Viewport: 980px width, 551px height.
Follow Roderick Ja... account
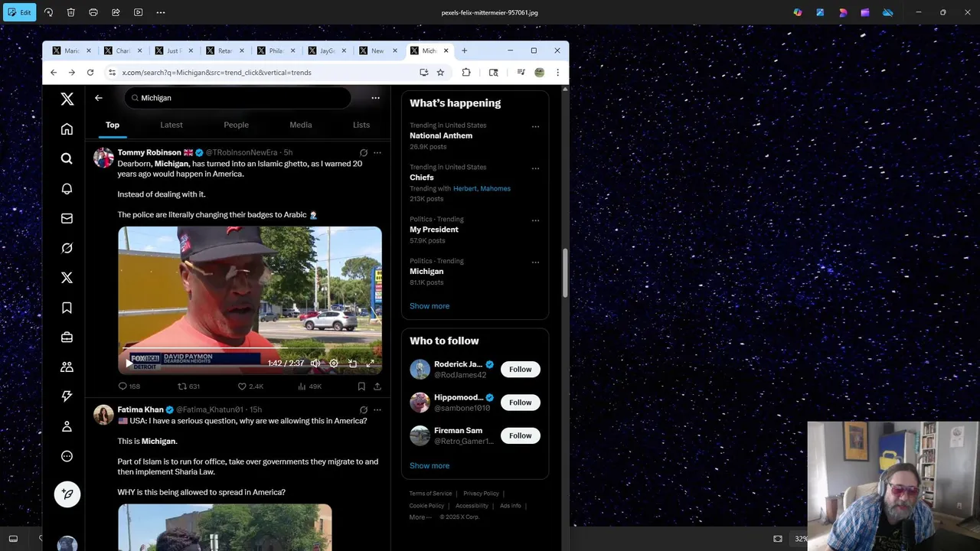click(520, 370)
